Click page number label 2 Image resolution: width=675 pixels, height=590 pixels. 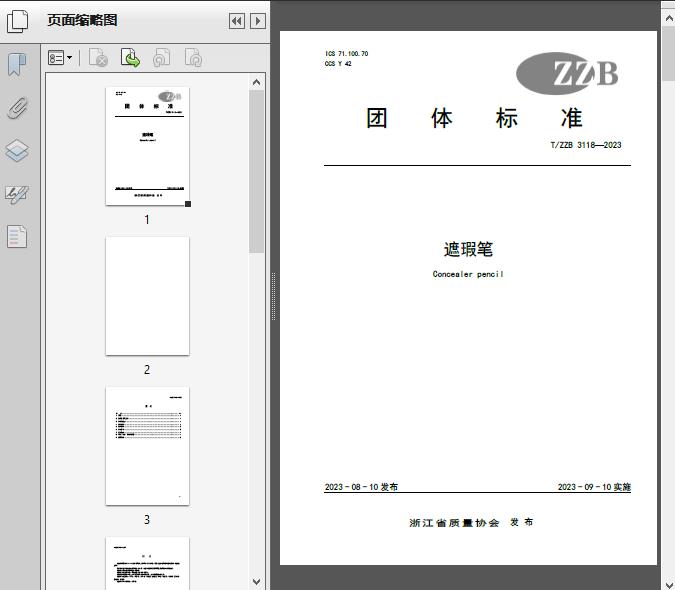(x=147, y=370)
